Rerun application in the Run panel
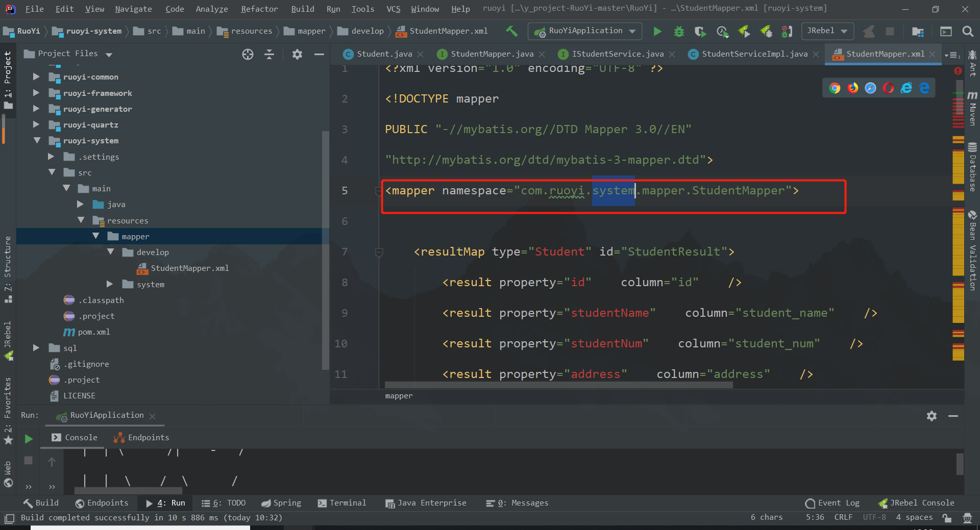This screenshot has height=530, width=980. [29, 439]
